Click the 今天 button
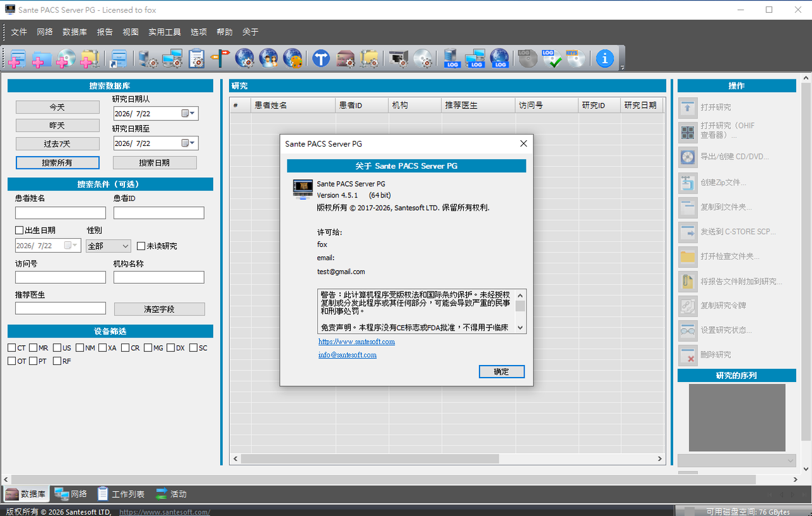Image resolution: width=812 pixels, height=516 pixels. [x=57, y=107]
